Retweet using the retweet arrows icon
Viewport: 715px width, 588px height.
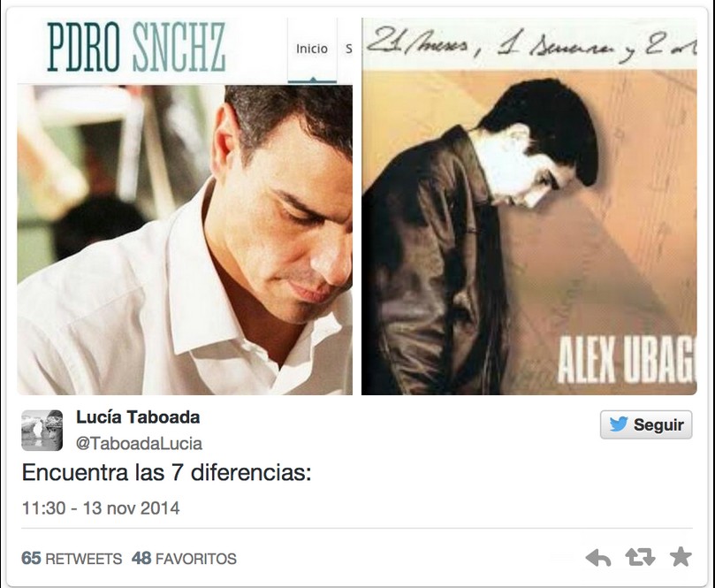(x=640, y=557)
